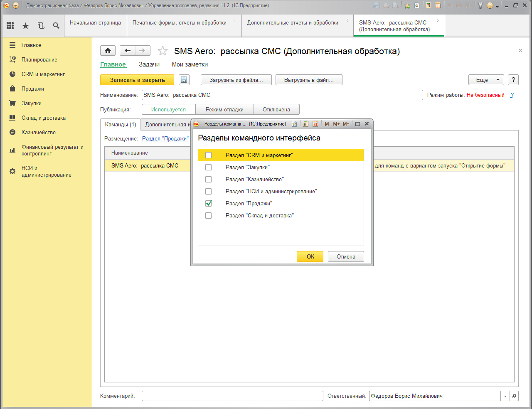Open the comment ellipsis button

(319, 396)
